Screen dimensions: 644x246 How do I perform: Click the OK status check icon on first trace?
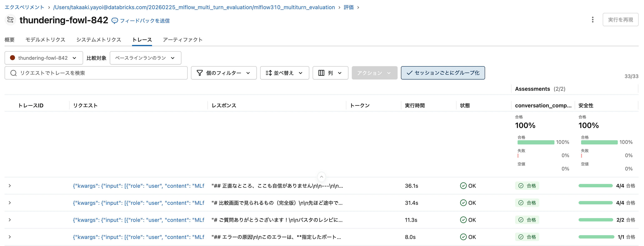464,186
